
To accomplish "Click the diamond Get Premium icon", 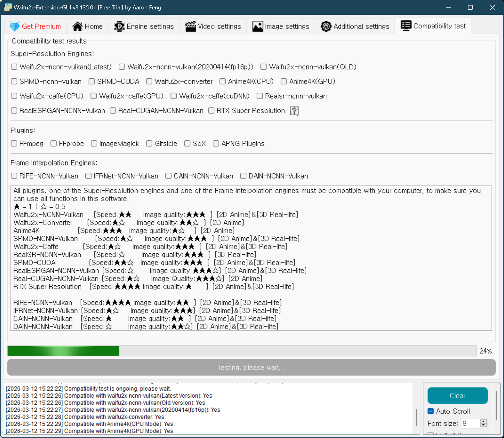I will (x=14, y=26).
